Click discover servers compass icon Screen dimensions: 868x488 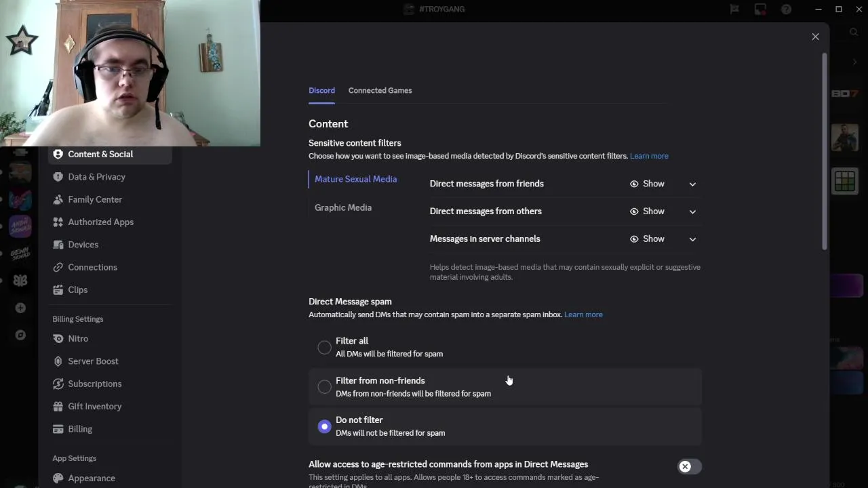point(20,335)
